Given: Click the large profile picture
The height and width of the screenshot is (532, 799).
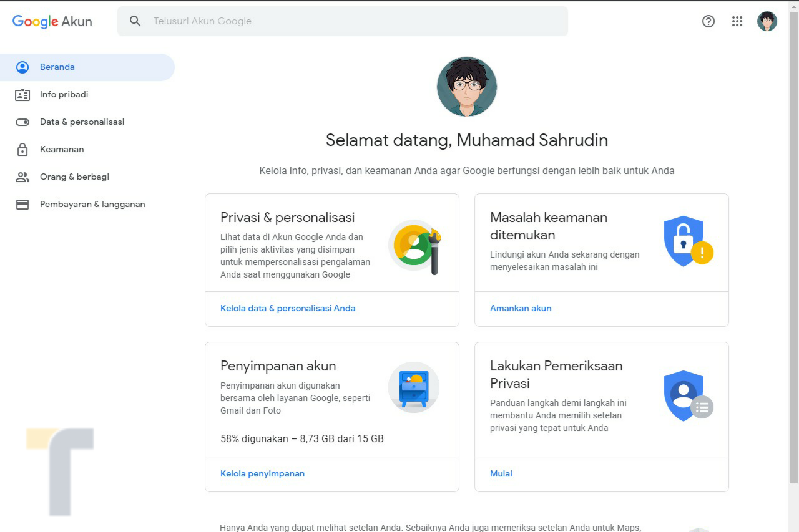Looking at the screenshot, I should [x=467, y=87].
